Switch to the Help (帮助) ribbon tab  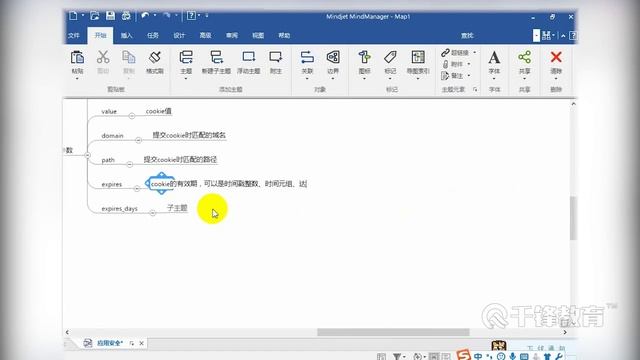284,36
